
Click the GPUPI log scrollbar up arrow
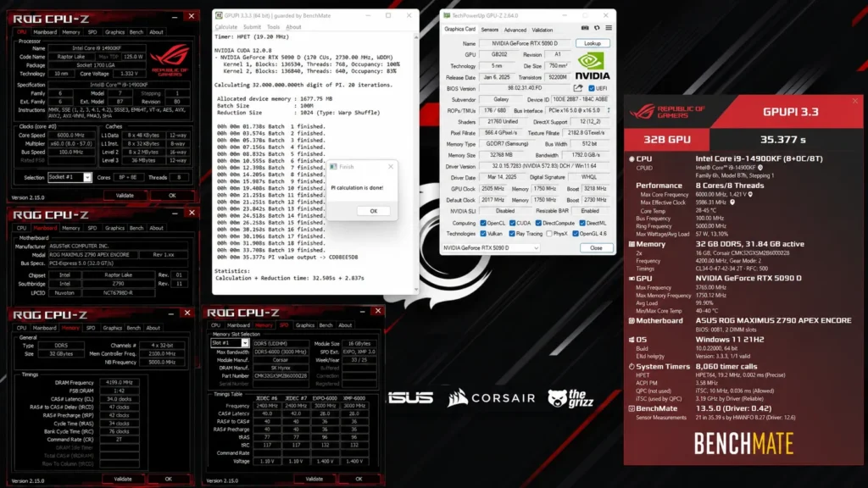tap(415, 36)
